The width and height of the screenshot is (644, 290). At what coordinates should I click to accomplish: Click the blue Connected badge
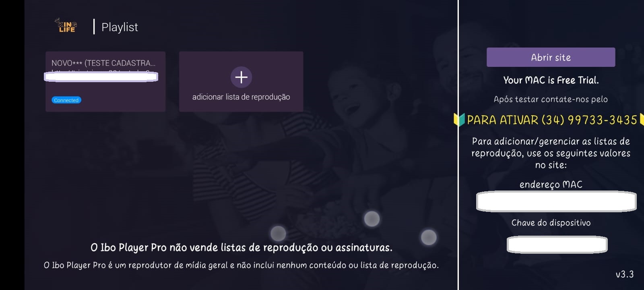pyautogui.click(x=66, y=100)
